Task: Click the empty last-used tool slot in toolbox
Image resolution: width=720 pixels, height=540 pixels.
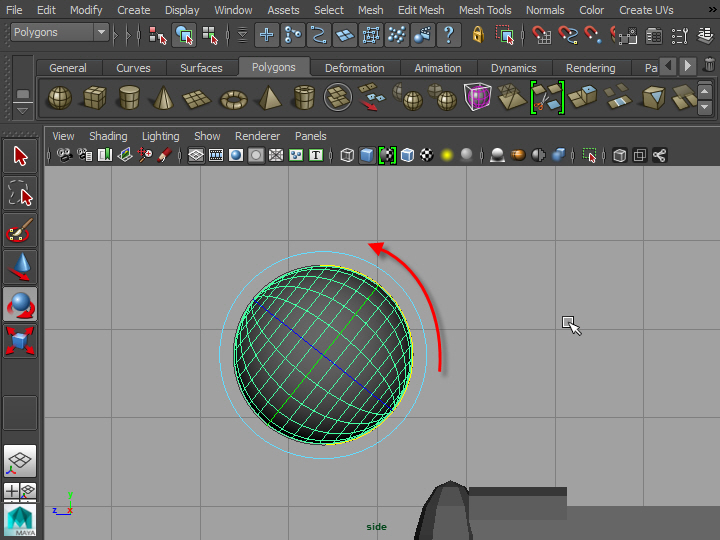Action: [x=20, y=413]
